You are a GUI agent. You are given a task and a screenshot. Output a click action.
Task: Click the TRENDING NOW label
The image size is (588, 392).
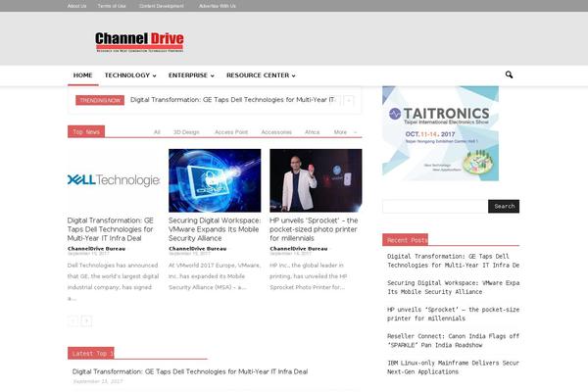click(100, 100)
